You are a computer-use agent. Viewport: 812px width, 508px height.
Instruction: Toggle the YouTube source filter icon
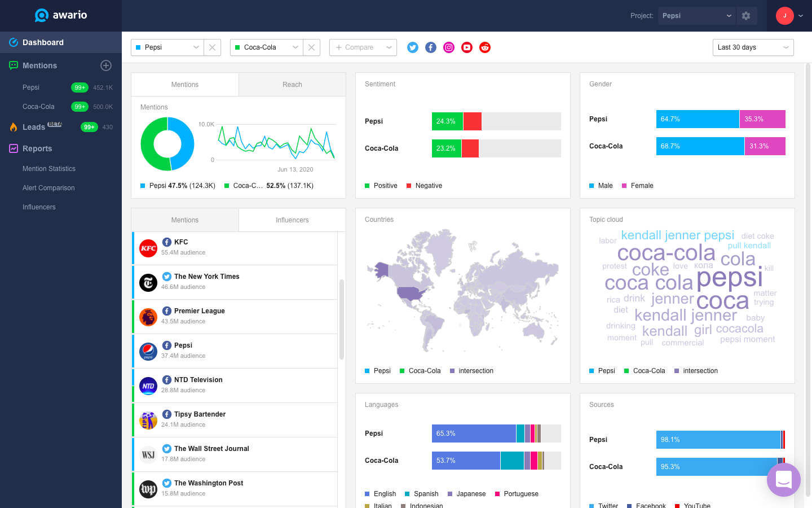pos(467,47)
